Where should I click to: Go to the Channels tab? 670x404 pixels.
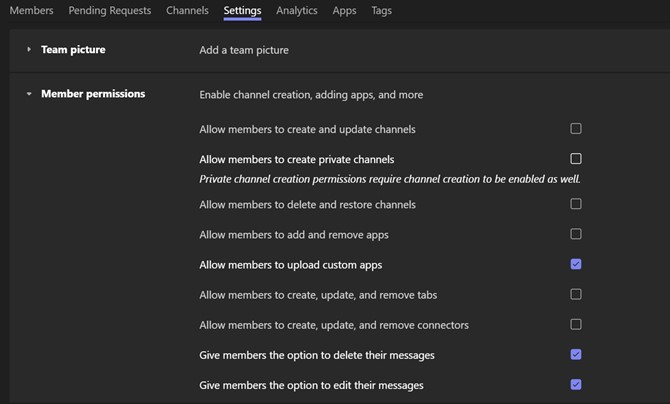pyautogui.click(x=187, y=10)
